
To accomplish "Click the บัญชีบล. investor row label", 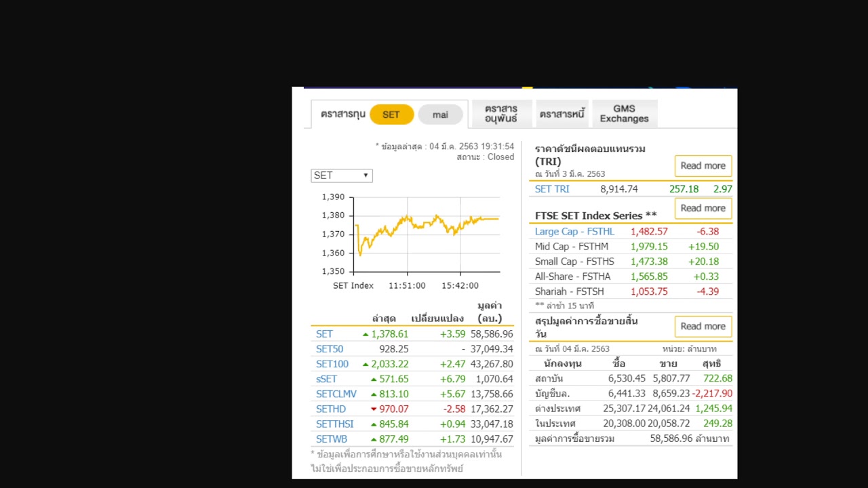I will click(x=552, y=393).
